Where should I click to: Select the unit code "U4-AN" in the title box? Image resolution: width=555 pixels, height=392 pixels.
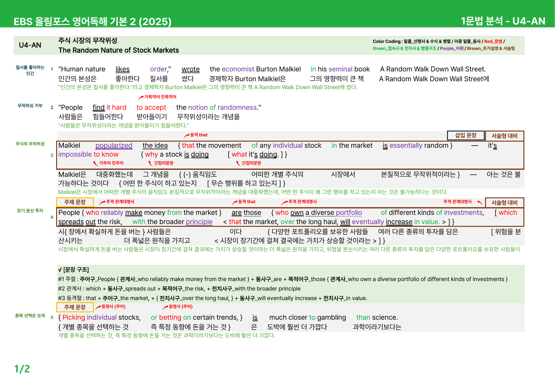30,45
